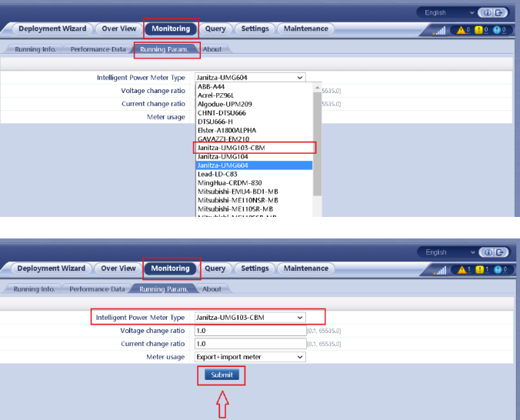Image resolution: width=520 pixels, height=420 pixels.
Task: Switch to Running Info. subtab in top screenshot
Action: [35, 49]
